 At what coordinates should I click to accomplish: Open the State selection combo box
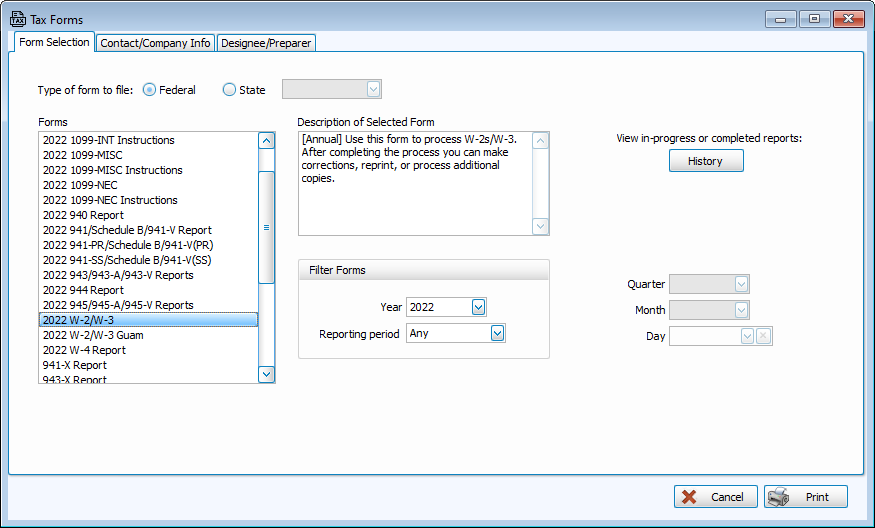coord(373,90)
